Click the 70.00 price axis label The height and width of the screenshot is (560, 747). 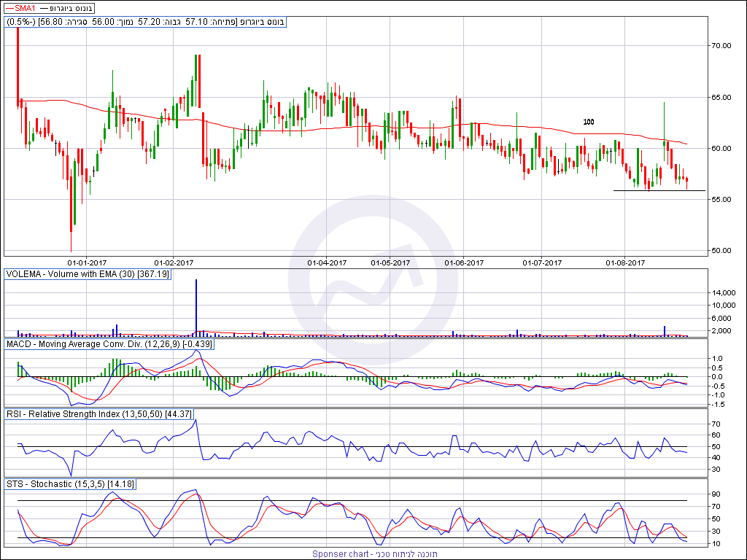pos(721,45)
